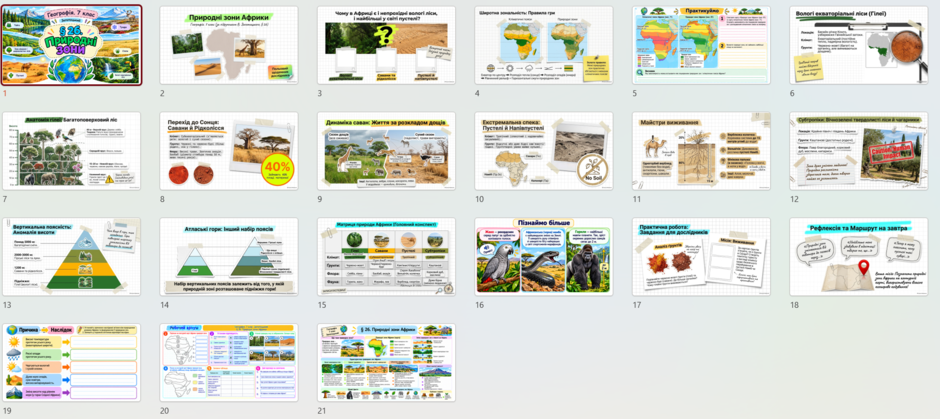
Task: Select slide 20 'Робочий аркуш' worksheet thumbnail
Action: [229, 363]
